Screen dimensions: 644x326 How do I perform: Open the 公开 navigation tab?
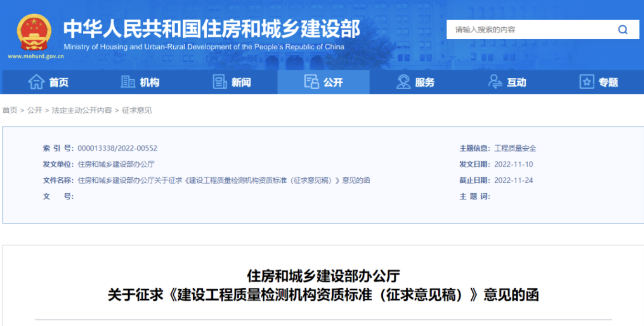click(x=323, y=82)
